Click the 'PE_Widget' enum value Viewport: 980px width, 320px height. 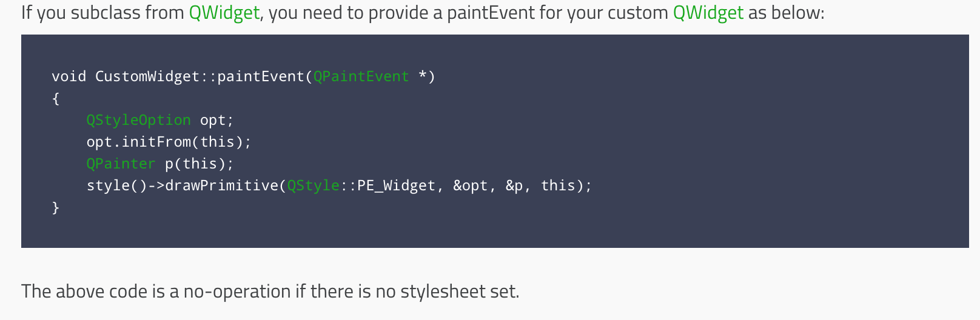pyautogui.click(x=396, y=185)
